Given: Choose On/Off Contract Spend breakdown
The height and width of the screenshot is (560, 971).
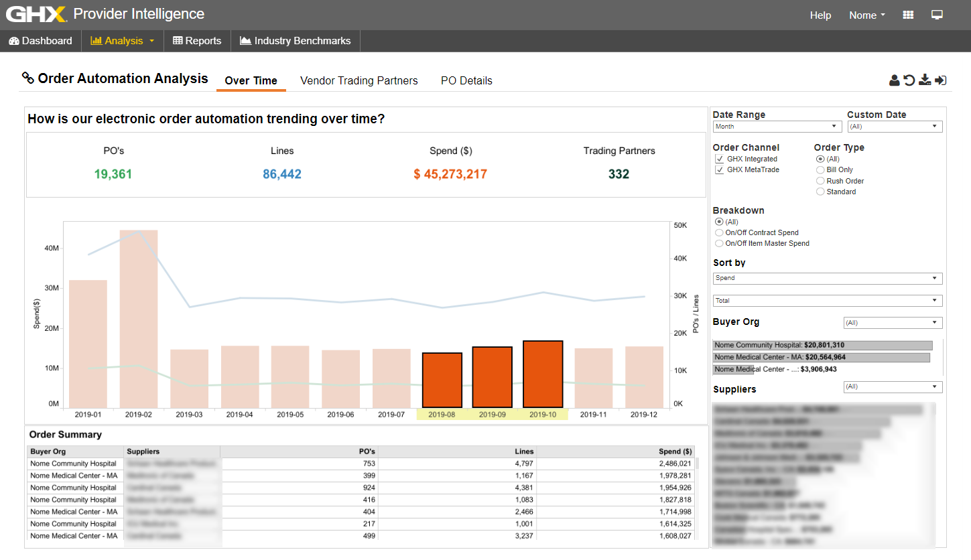Looking at the screenshot, I should 720,232.
